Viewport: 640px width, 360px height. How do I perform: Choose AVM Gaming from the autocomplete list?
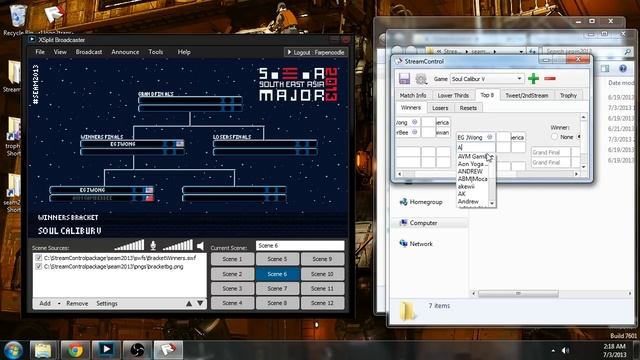(473, 156)
